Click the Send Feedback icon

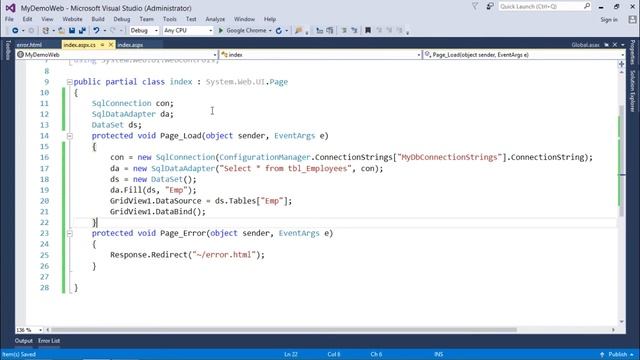pyautogui.click(x=490, y=6)
